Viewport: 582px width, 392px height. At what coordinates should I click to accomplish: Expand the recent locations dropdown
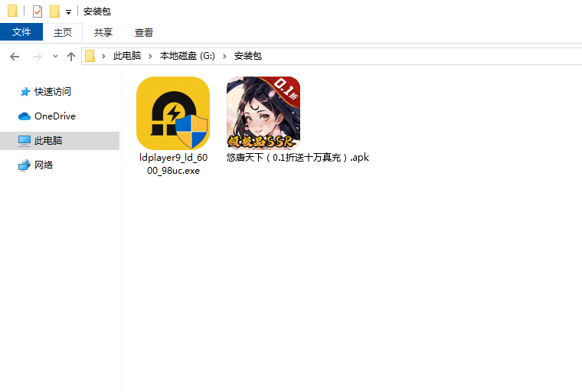(x=55, y=57)
